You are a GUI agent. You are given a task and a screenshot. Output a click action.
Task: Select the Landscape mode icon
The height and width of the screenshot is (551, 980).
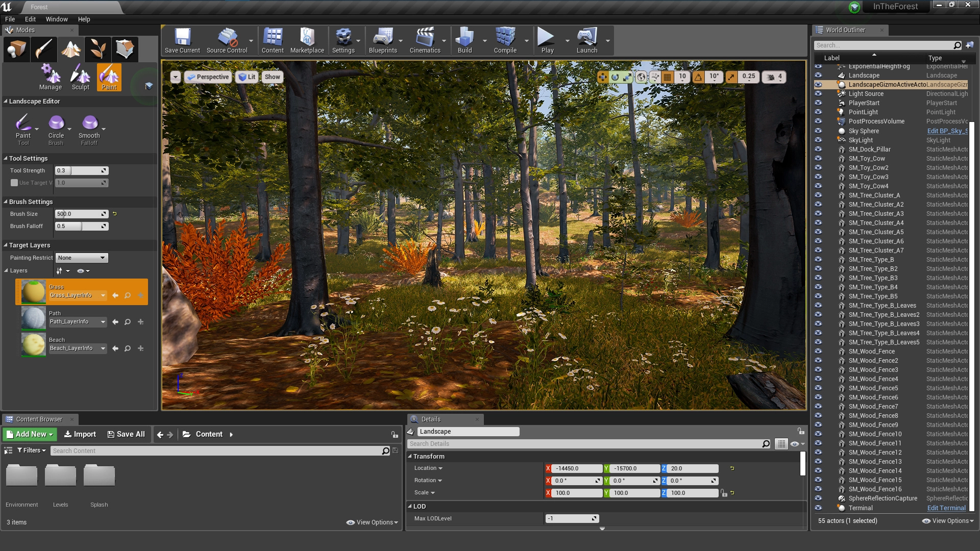71,49
